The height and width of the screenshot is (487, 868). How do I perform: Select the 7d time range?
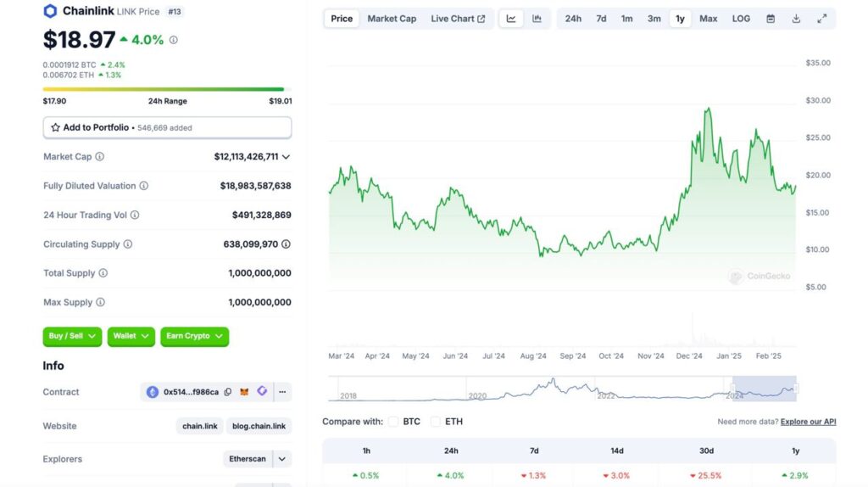(x=601, y=19)
